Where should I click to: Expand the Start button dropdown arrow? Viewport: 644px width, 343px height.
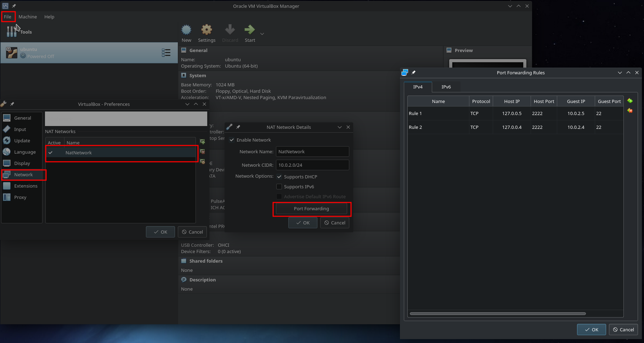click(x=262, y=34)
